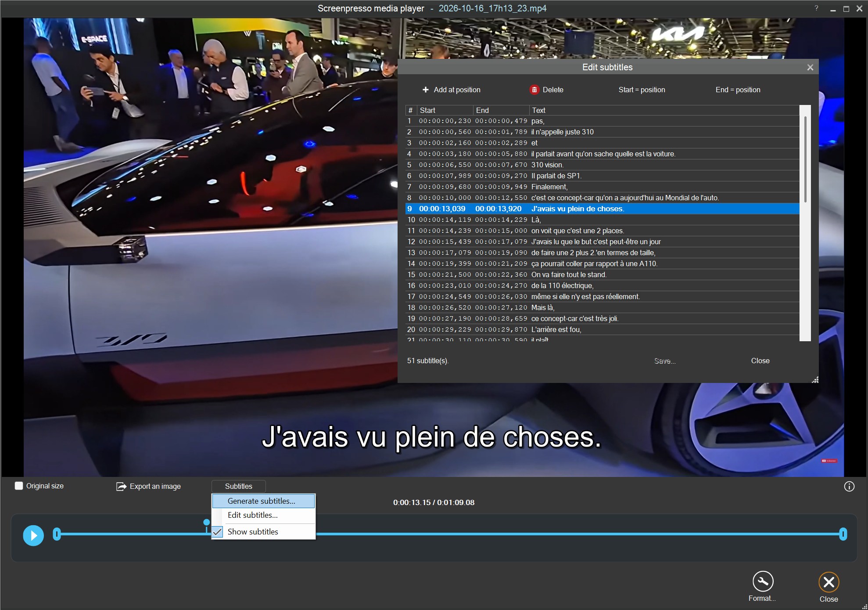Click the End column header

click(x=501, y=110)
